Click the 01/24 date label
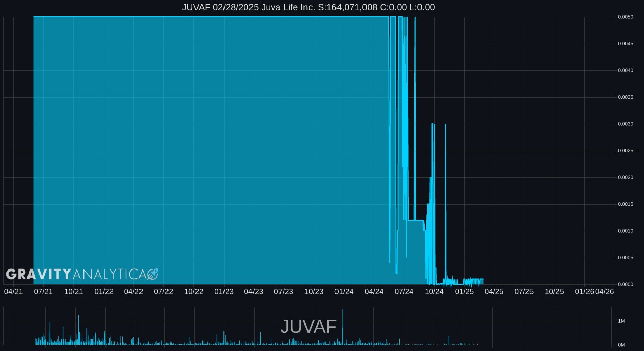This screenshot has height=351, width=644. 344,291
